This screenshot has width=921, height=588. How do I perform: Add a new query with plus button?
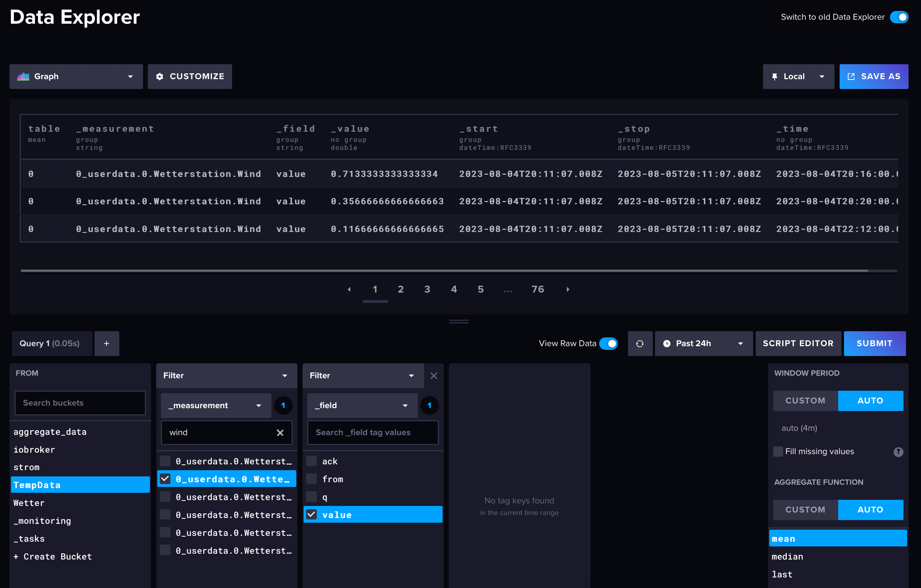pos(107,343)
